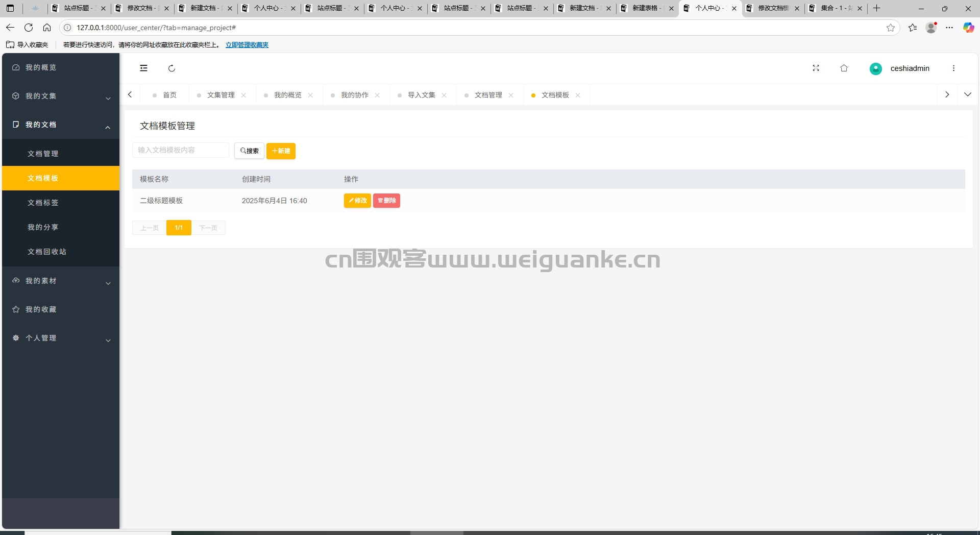The height and width of the screenshot is (535, 980).
Task: Click the ceshiadmin avatar circle
Action: tap(876, 68)
